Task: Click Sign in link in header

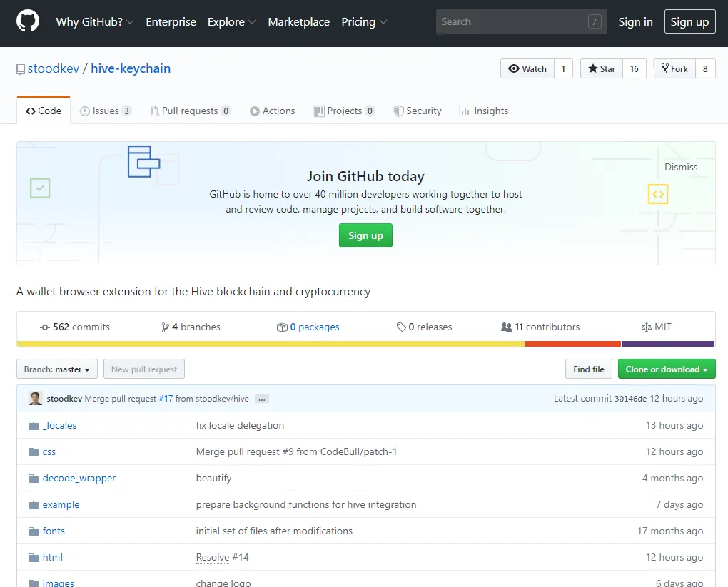Action: click(636, 22)
